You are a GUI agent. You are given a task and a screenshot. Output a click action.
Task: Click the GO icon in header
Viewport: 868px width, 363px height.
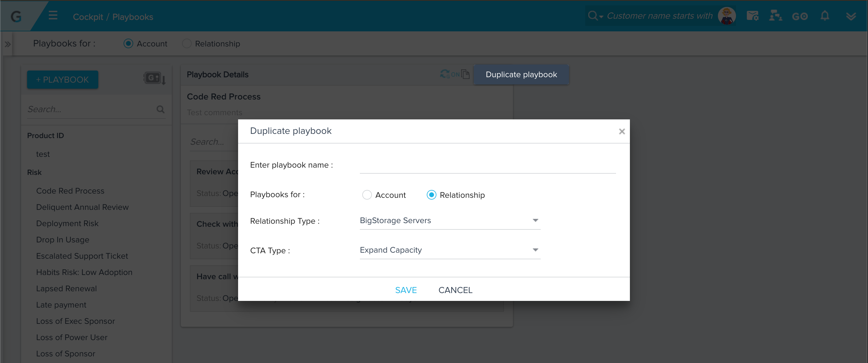(x=800, y=16)
